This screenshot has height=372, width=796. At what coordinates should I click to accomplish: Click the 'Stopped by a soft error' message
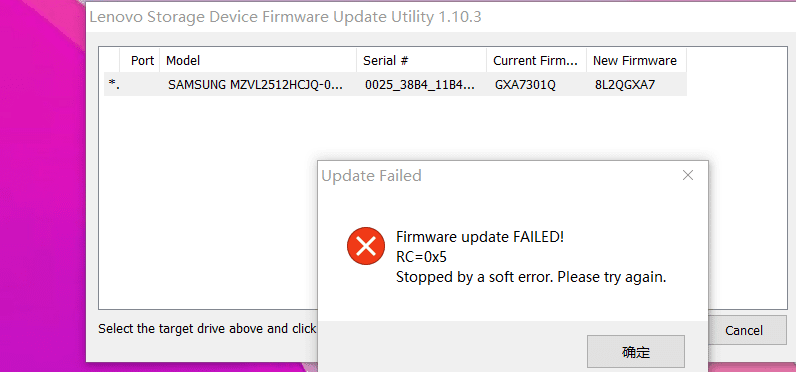531,278
